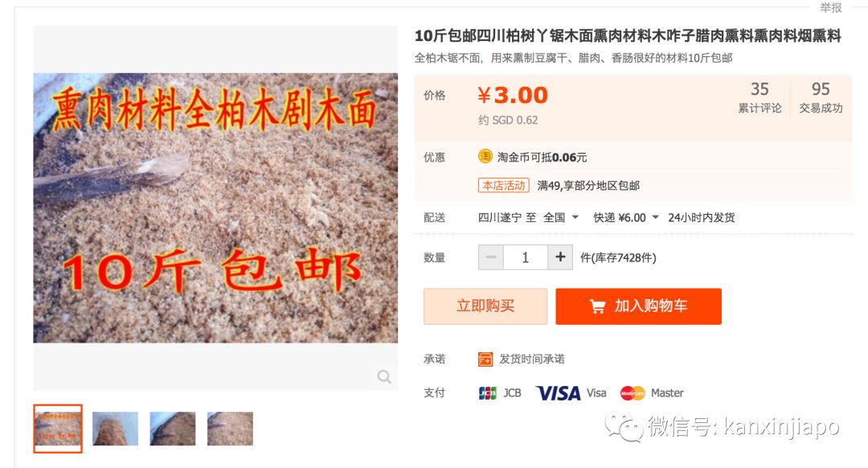Open the 全国 destination dropdown

pos(561,218)
